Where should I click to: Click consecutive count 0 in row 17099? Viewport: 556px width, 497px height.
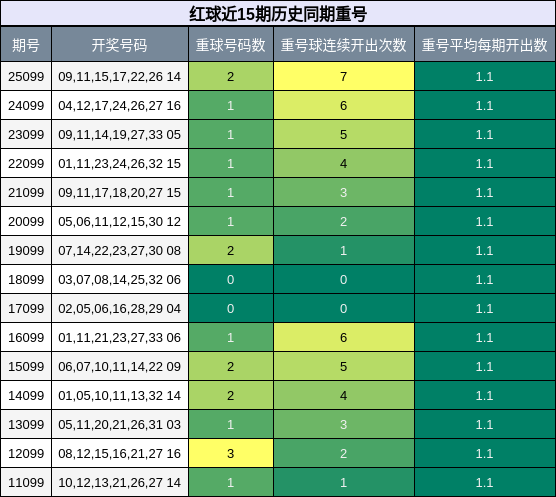(x=344, y=309)
